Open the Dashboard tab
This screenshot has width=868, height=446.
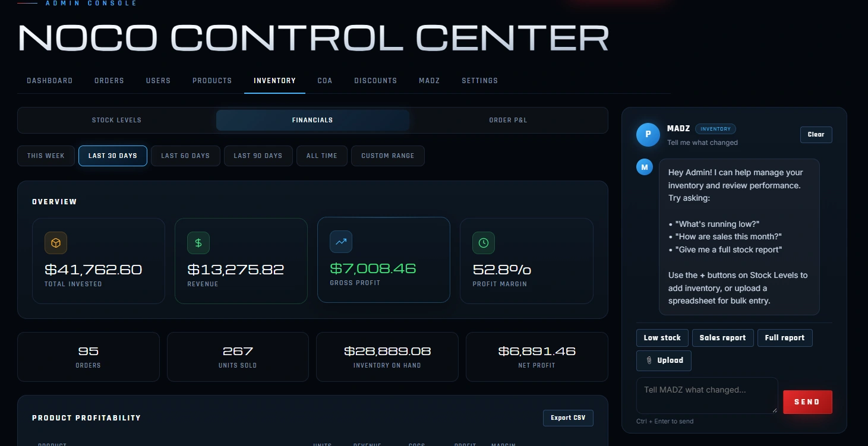pos(50,81)
